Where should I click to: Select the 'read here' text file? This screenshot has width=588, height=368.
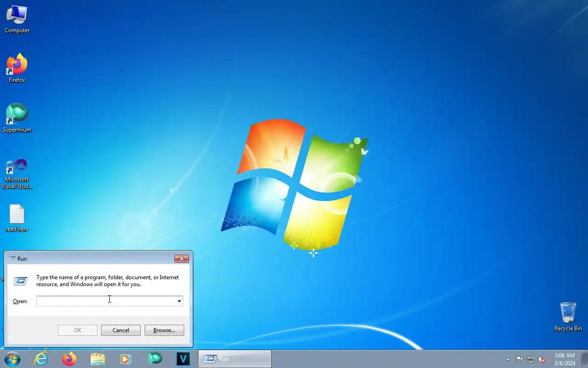17,218
